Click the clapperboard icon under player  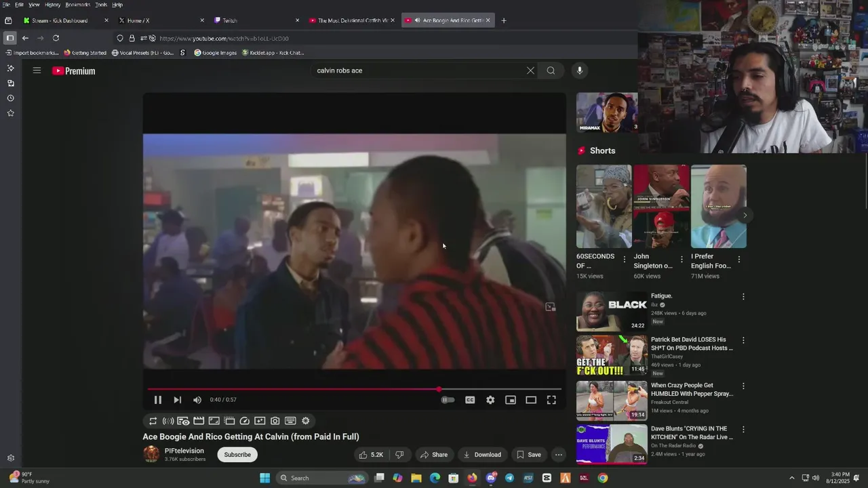click(199, 421)
